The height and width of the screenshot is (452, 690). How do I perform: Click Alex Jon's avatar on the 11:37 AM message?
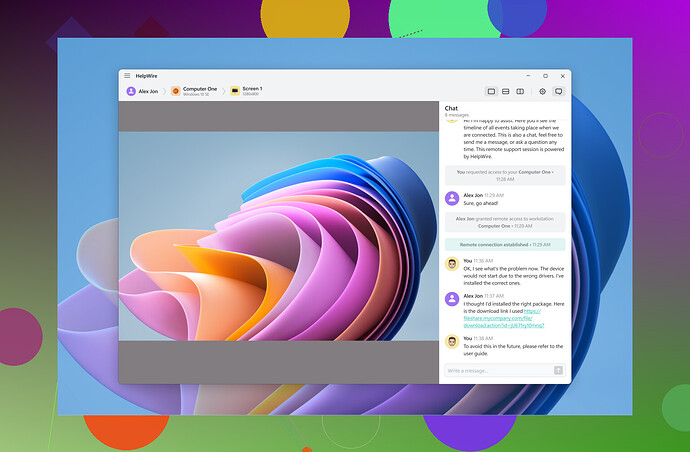(x=452, y=299)
